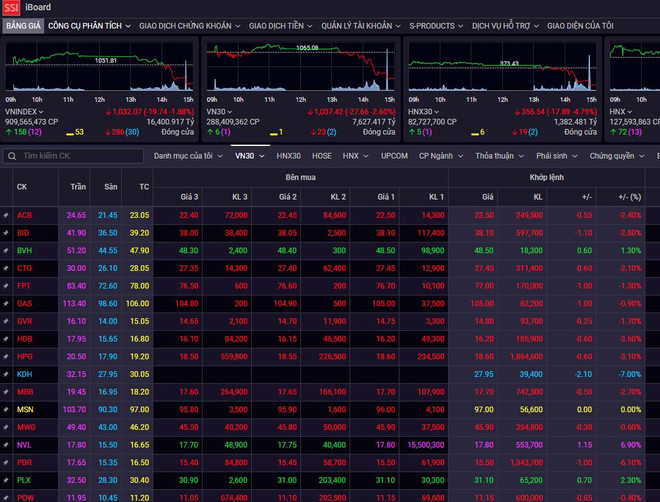Toggle pin on the MWG row
Viewport: 660px width, 502px height.
[6, 427]
